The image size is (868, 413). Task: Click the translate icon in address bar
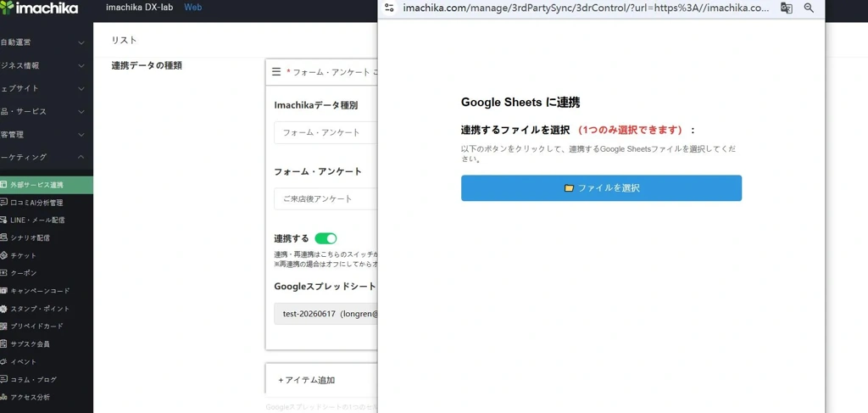[786, 8]
